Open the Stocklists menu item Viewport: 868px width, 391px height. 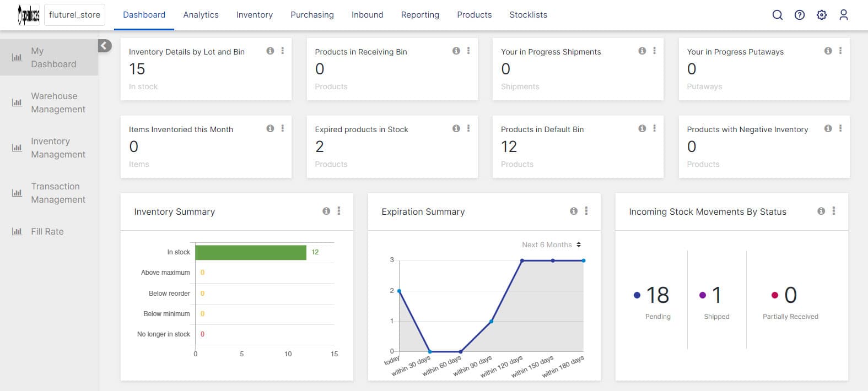pos(528,15)
